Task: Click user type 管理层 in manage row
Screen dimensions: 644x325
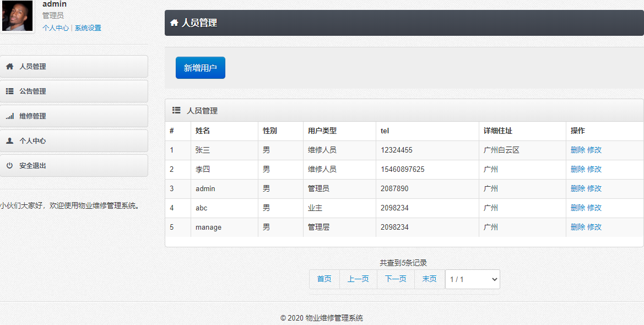Action: tap(319, 227)
